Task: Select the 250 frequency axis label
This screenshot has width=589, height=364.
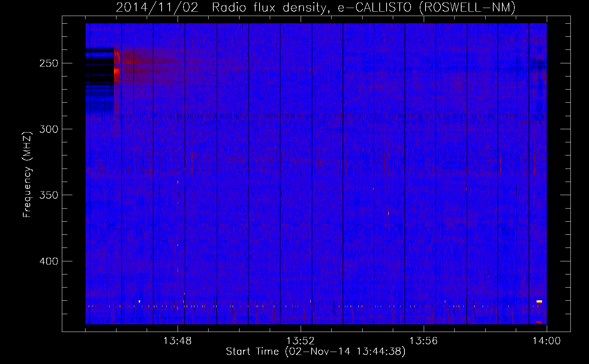Action: 48,63
